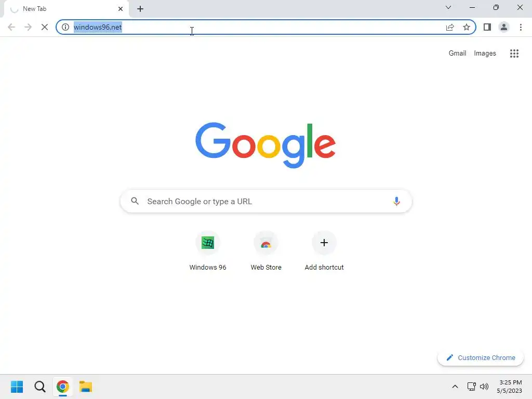Open the Chrome side panel
This screenshot has width=532, height=399.
[x=487, y=27]
